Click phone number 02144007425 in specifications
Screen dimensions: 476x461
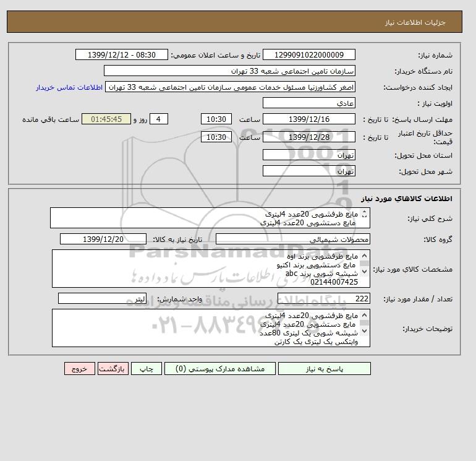tap(334, 282)
